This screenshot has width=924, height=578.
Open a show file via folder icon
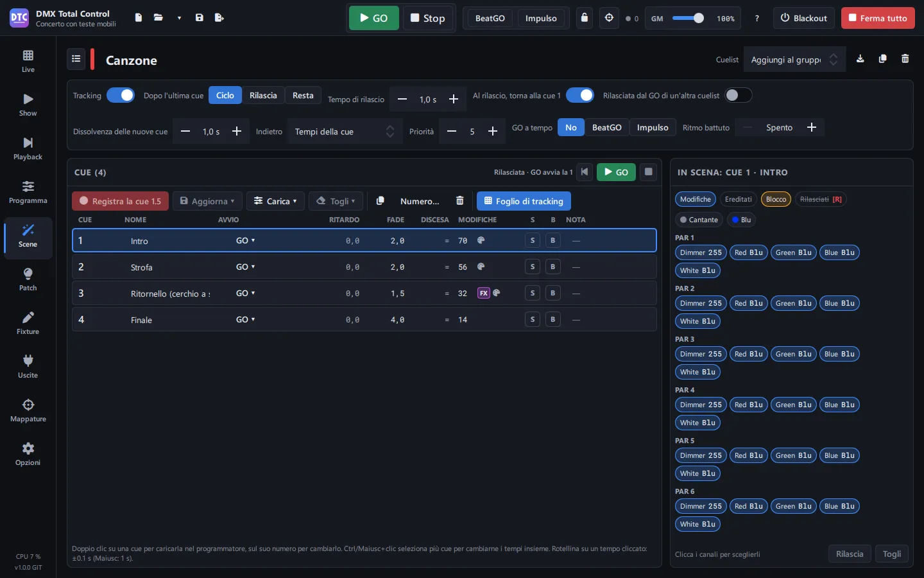(x=158, y=18)
